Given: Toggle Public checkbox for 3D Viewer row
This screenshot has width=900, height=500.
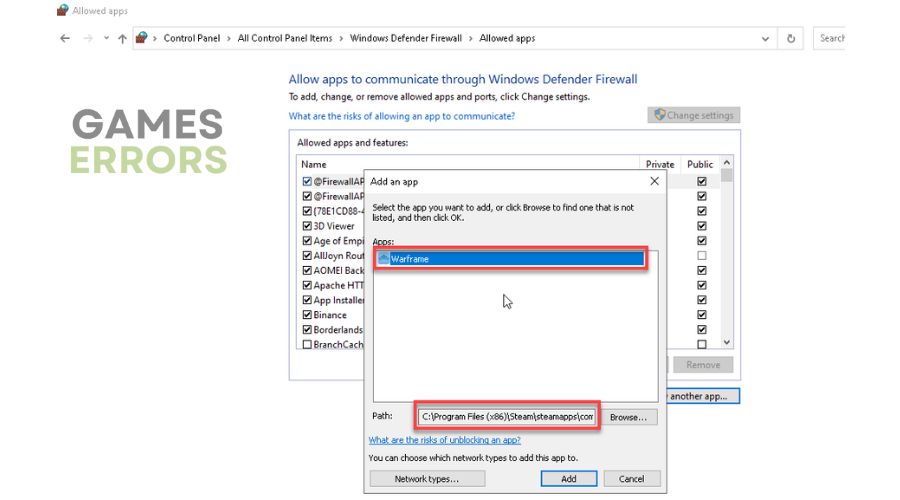Looking at the screenshot, I should [x=701, y=226].
